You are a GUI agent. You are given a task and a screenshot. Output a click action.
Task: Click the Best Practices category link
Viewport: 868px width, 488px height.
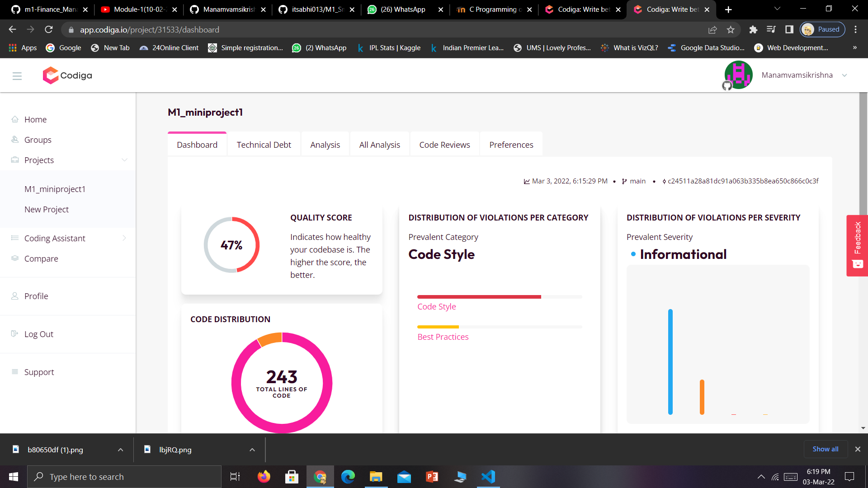point(443,337)
